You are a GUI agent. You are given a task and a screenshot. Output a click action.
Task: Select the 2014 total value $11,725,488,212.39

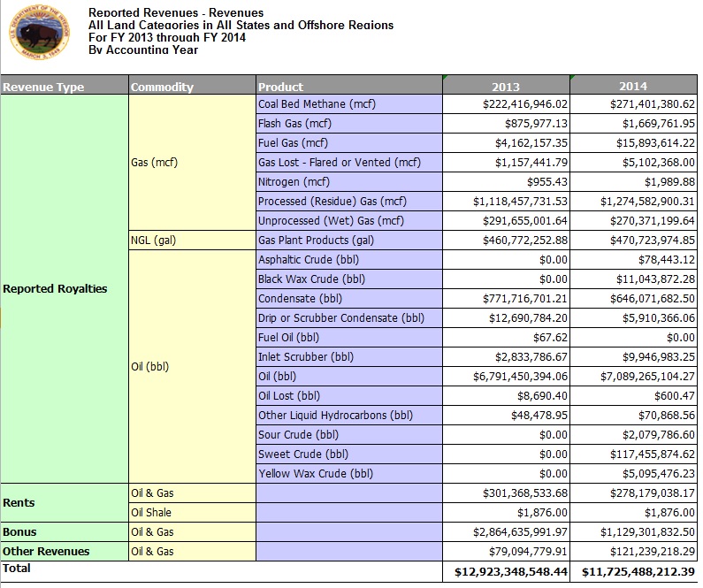pyautogui.click(x=633, y=572)
